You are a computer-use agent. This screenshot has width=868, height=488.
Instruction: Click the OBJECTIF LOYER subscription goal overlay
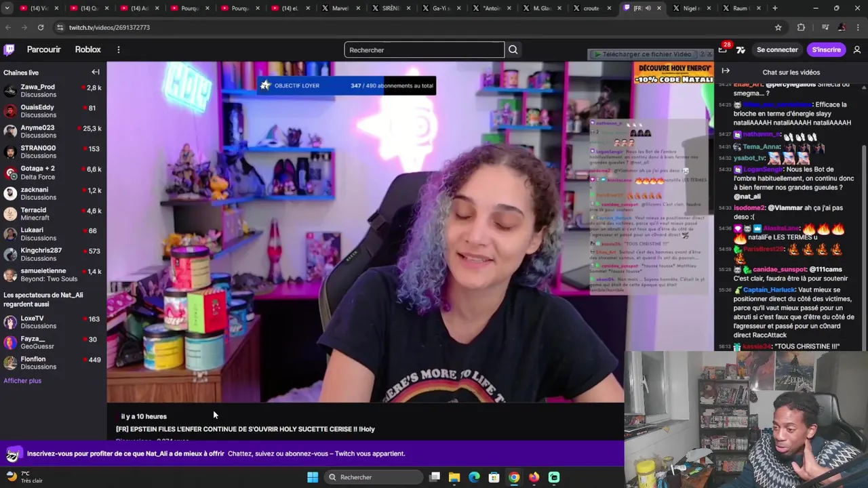347,85
